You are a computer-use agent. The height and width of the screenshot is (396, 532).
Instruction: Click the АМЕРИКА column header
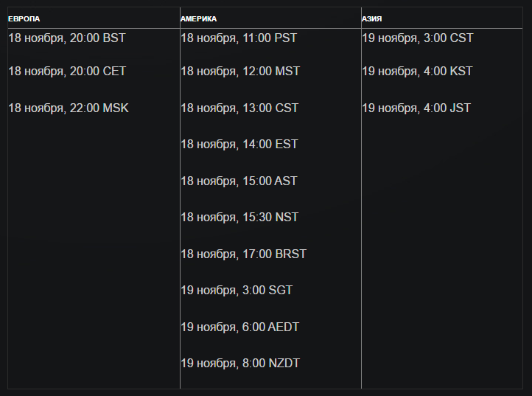[x=199, y=18]
